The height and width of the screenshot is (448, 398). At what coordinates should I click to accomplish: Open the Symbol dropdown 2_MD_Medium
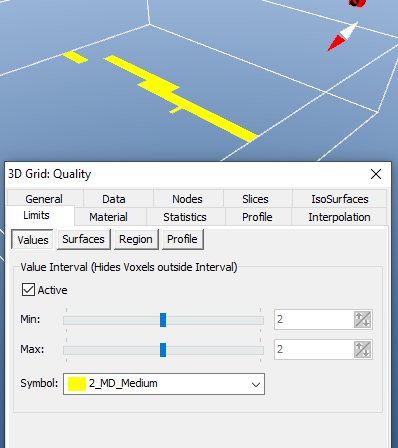[164, 384]
